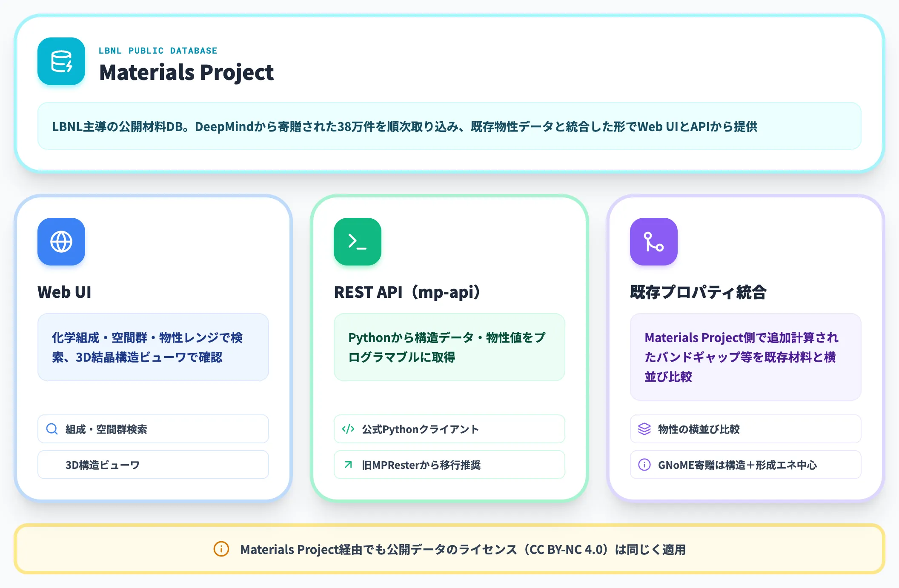Select the 3D構造ビューワ item
Screen dimensions: 899x588
pos(153,465)
